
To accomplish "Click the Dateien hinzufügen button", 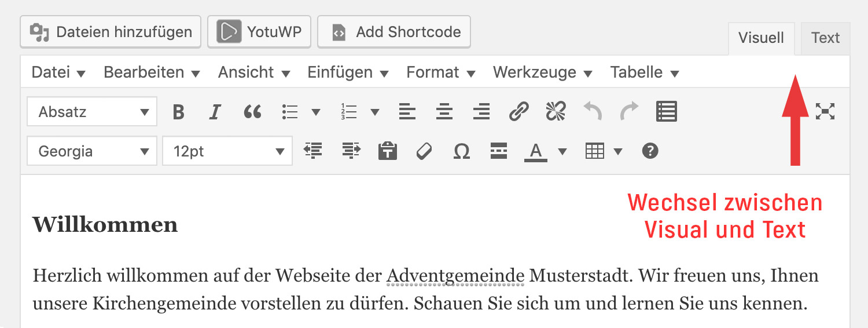I will point(111,32).
